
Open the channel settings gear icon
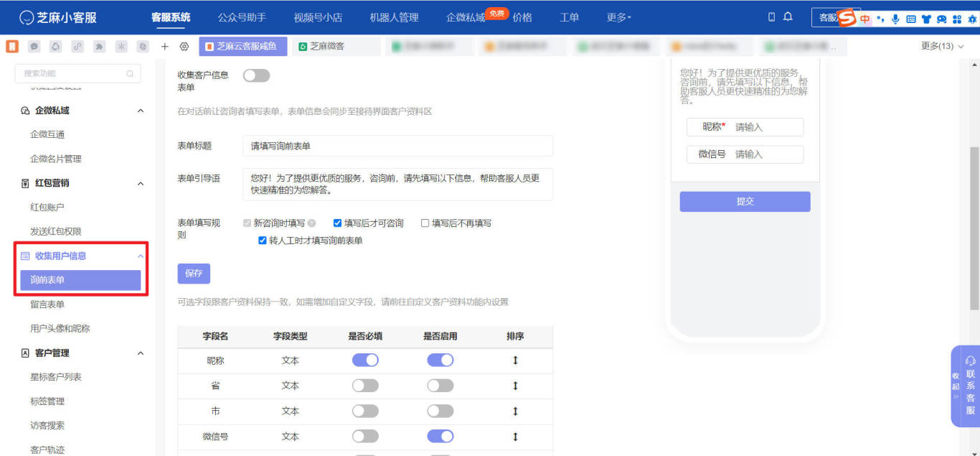click(185, 45)
